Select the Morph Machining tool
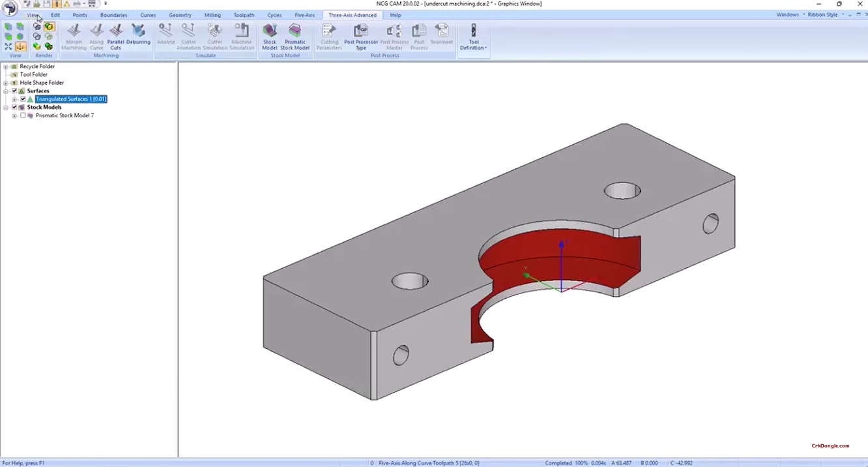The height and width of the screenshot is (467, 868). (74, 36)
